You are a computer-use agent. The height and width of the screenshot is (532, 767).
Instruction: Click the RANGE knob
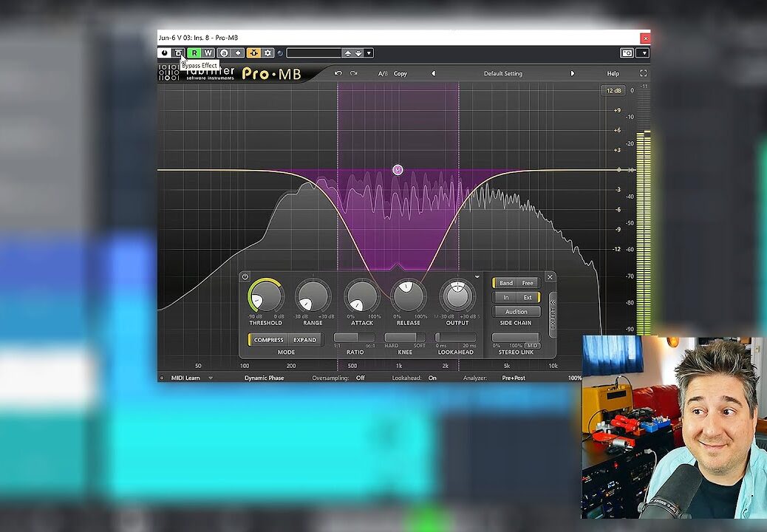[x=313, y=296]
